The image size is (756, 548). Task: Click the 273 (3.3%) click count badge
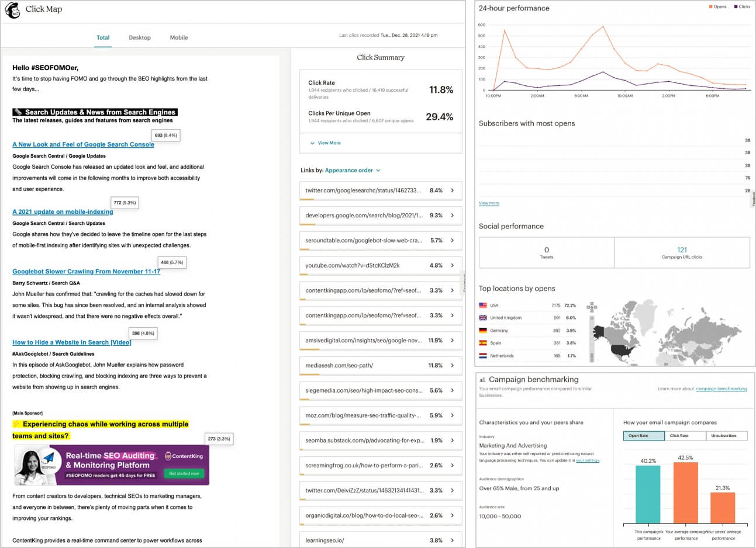pyautogui.click(x=219, y=438)
